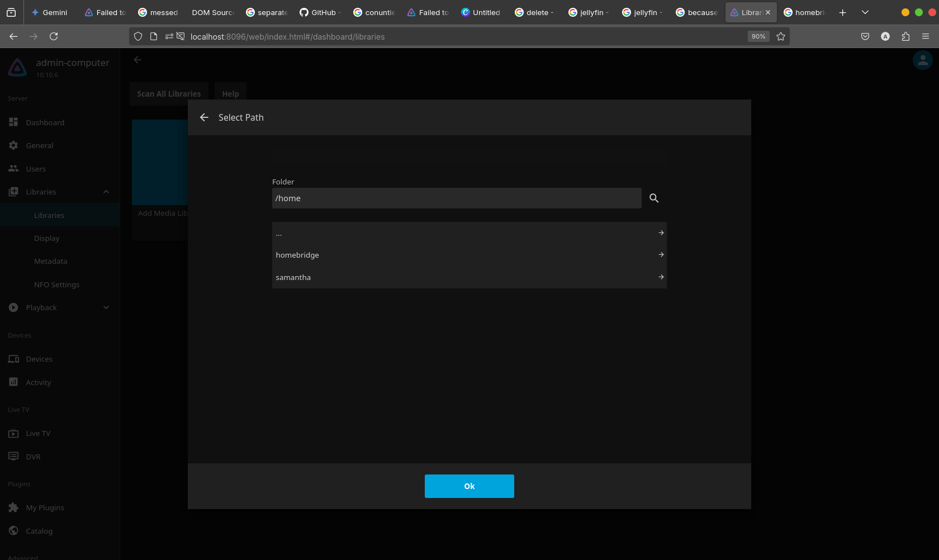939x560 pixels.
Task: Switch to the GitHub browser tab
Action: click(320, 12)
